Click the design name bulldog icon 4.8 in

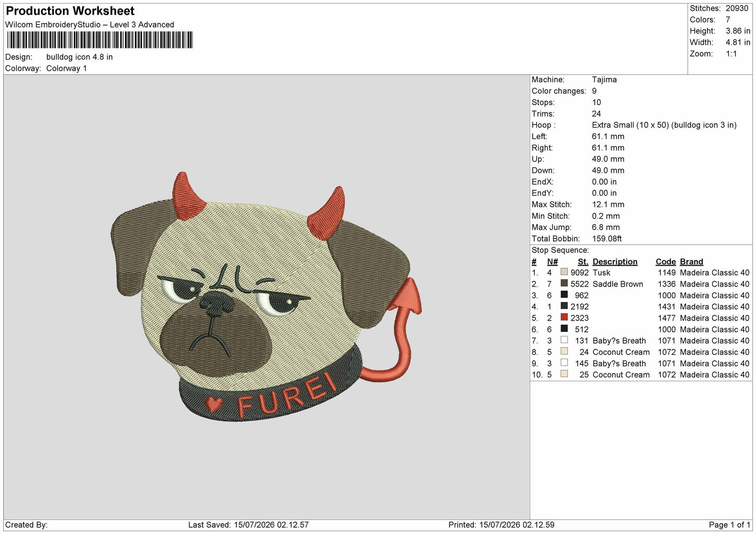coord(80,57)
